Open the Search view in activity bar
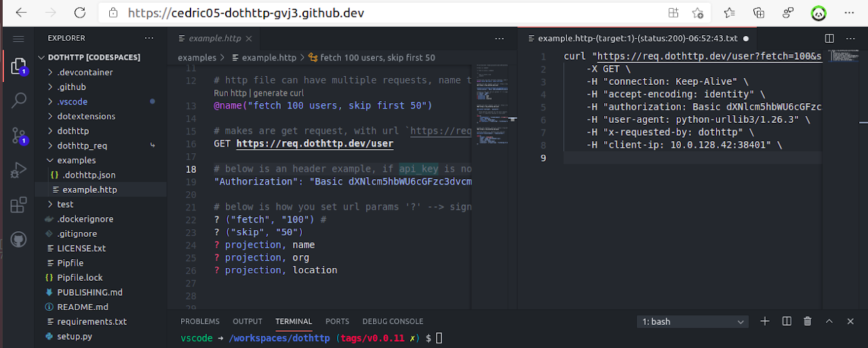Screen dimensions: 868x348 coord(18,100)
